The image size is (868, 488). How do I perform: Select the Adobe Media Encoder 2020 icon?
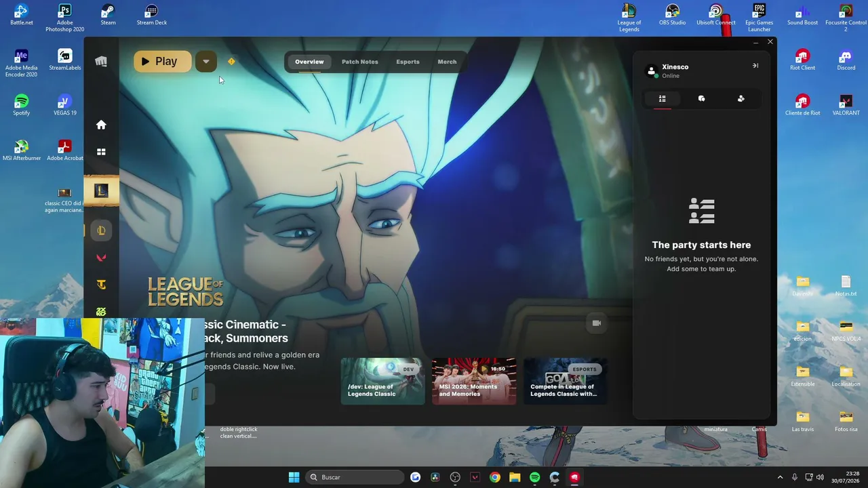pyautogui.click(x=21, y=63)
